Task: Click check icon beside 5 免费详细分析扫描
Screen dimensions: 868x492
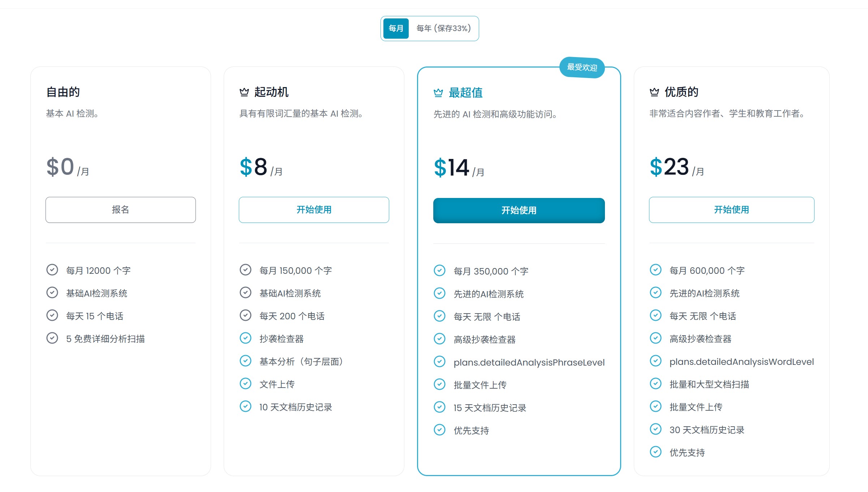Action: point(52,338)
